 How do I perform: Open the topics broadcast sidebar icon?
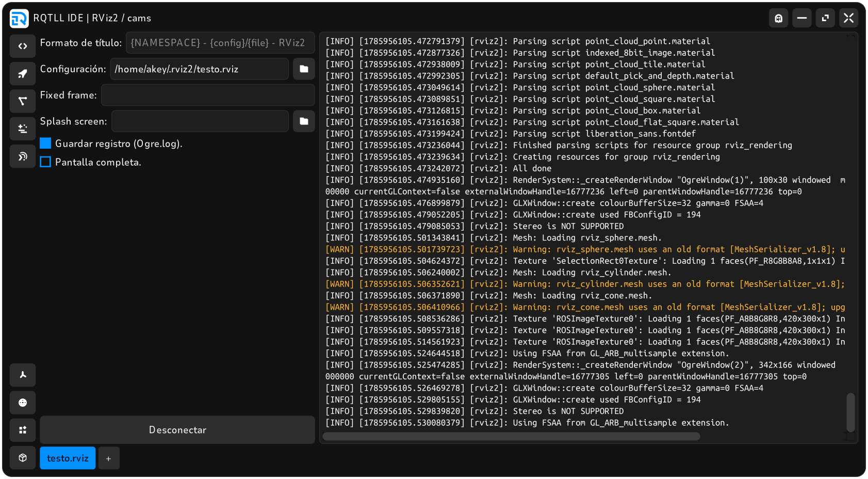click(23, 156)
